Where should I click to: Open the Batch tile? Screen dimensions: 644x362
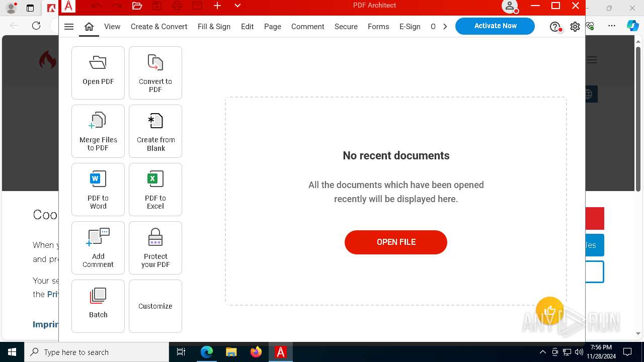[x=98, y=306]
